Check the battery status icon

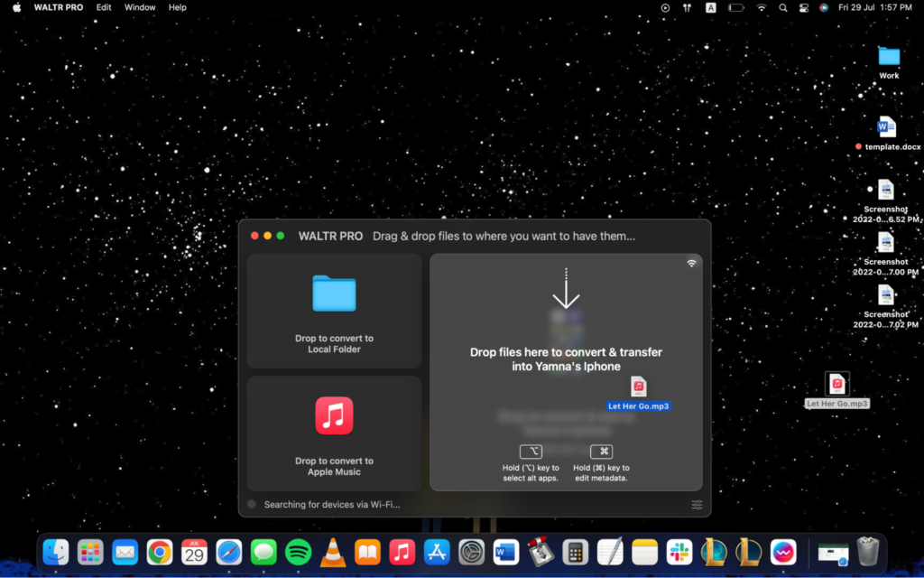click(736, 7)
